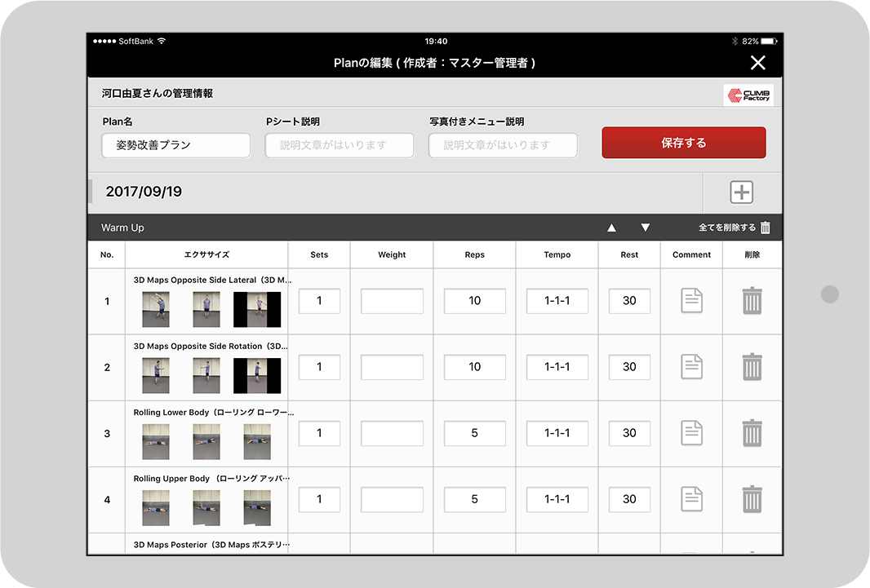This screenshot has width=870, height=588.
Task: Select the empty Weight field in row 2
Action: point(392,367)
